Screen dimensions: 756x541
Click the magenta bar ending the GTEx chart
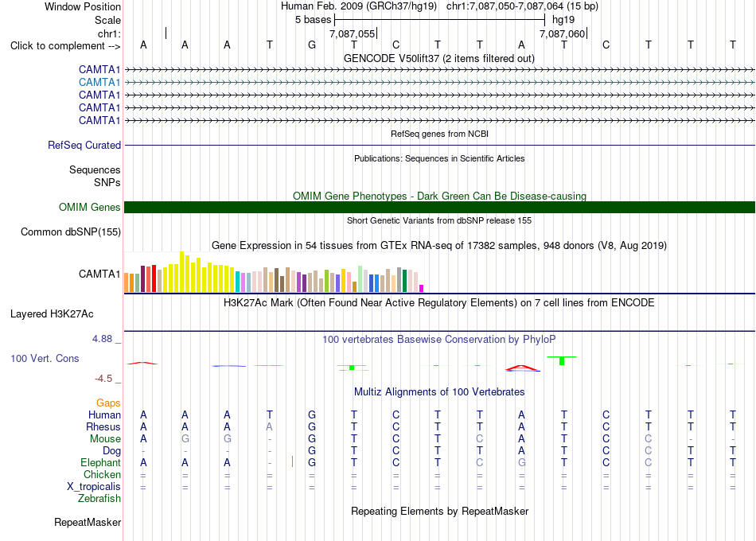[x=421, y=288]
